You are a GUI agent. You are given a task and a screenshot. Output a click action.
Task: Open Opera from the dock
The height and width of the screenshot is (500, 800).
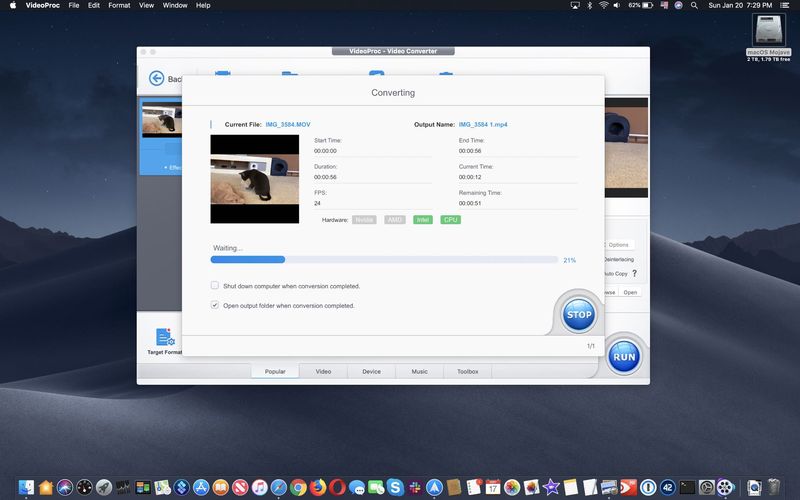click(x=337, y=487)
